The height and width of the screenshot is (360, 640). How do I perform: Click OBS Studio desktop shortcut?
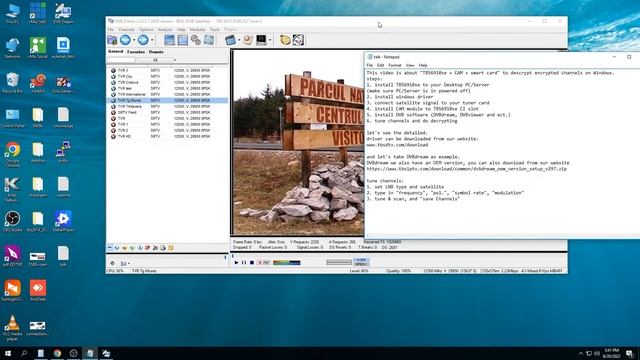pyautogui.click(x=12, y=221)
